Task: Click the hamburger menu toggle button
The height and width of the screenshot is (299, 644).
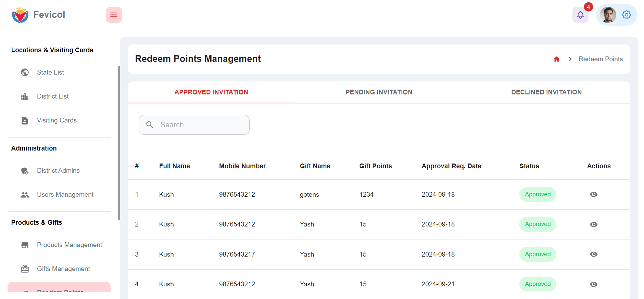Action: 114,15
